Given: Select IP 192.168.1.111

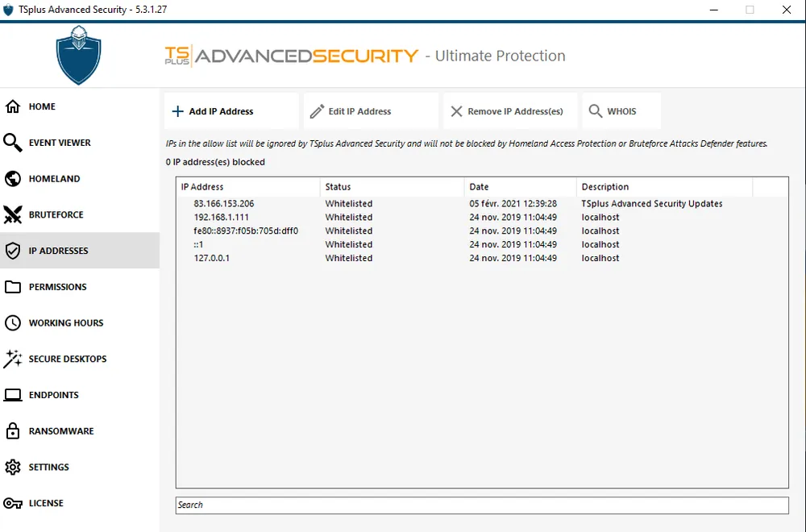Looking at the screenshot, I should (x=221, y=217).
